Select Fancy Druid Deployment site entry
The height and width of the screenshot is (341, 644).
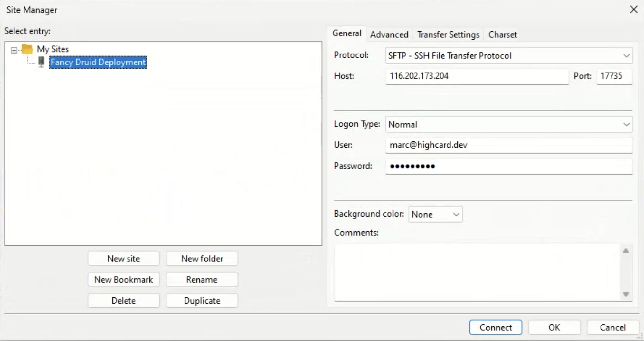(98, 62)
